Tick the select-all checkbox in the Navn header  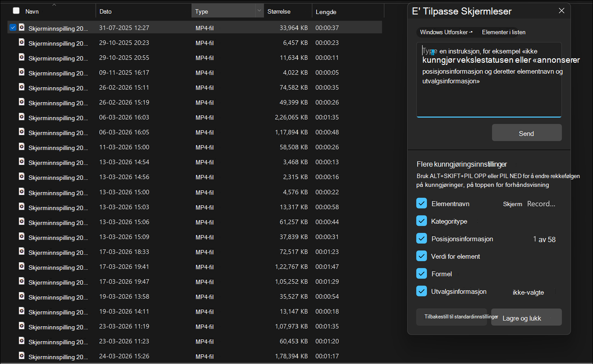(16, 11)
